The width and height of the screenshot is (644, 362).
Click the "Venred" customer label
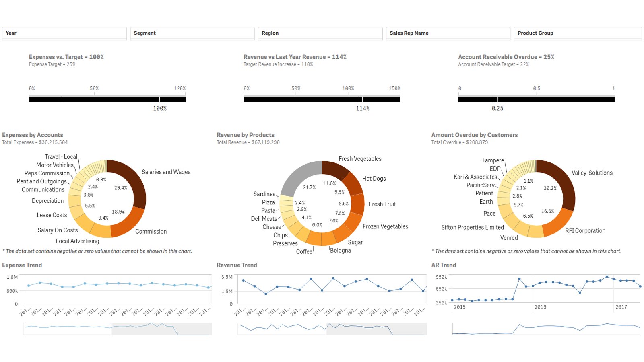(509, 238)
